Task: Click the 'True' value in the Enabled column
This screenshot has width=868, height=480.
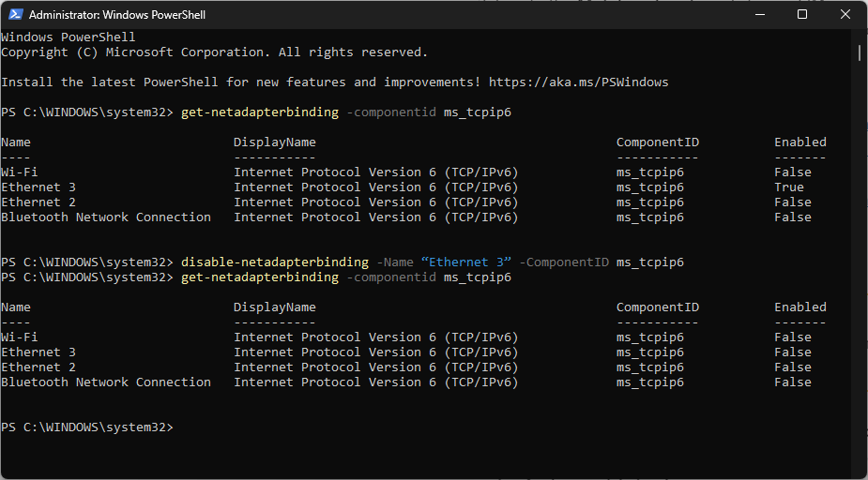Action: click(x=789, y=187)
